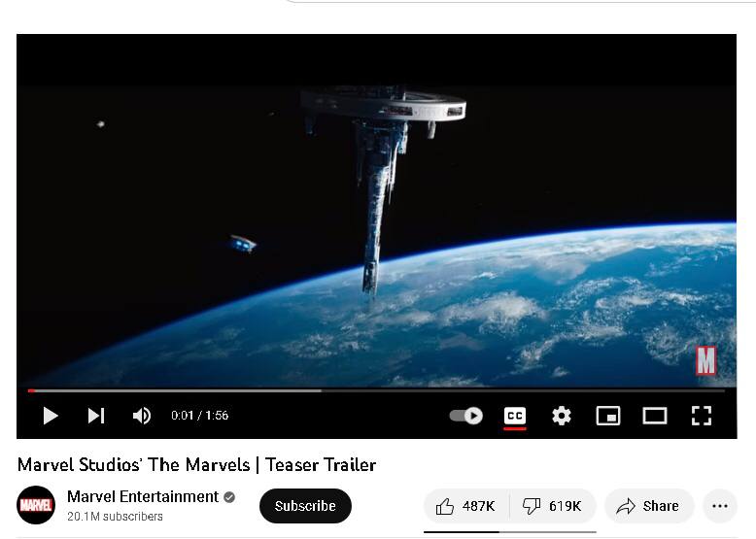The height and width of the screenshot is (539, 756).
Task: Switch to miniplayer mode
Action: pos(608,416)
